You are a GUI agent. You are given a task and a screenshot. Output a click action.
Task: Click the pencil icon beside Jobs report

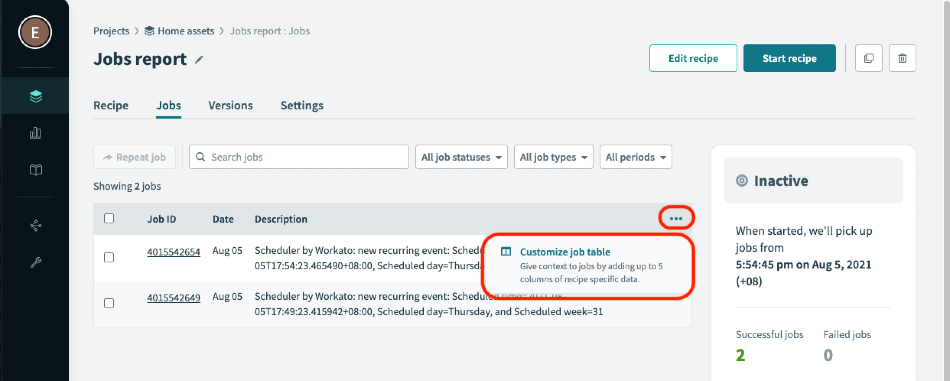click(199, 60)
